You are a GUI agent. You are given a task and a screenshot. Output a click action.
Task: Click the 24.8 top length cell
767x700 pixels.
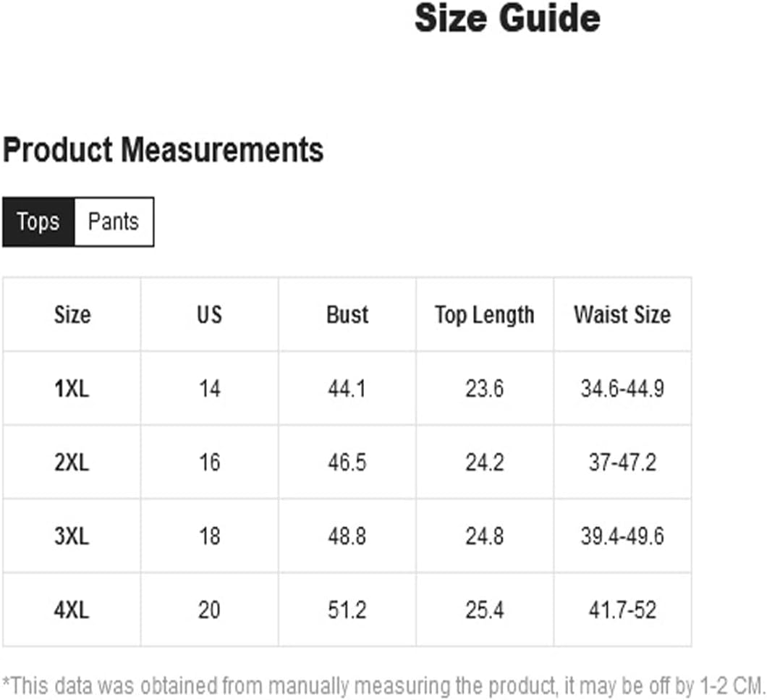tap(485, 536)
